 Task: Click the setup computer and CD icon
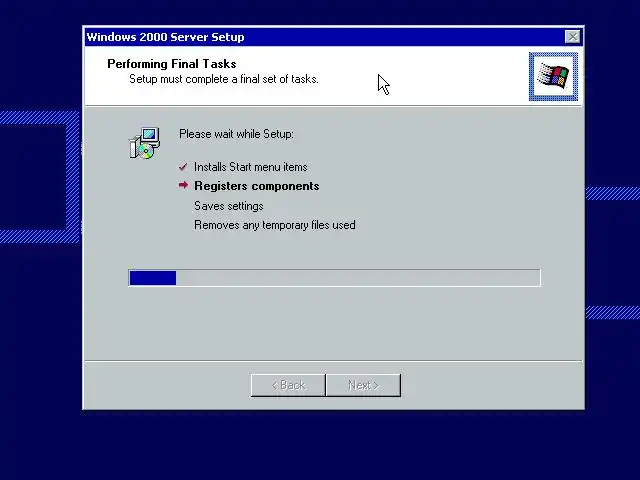point(145,143)
